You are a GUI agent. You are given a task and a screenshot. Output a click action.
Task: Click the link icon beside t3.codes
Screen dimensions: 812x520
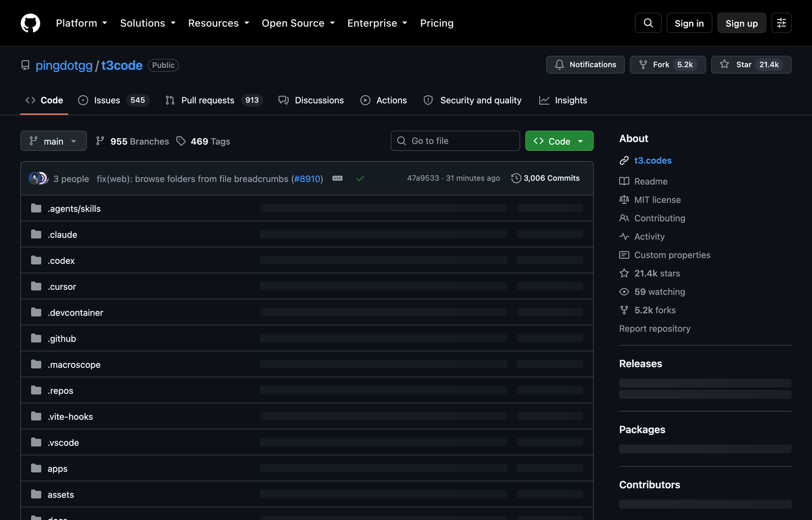click(624, 160)
